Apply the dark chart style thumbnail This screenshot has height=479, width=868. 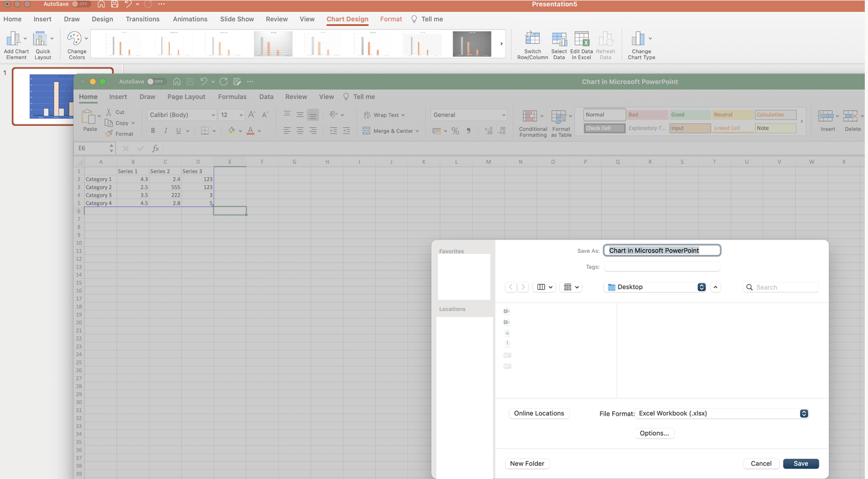(472, 44)
